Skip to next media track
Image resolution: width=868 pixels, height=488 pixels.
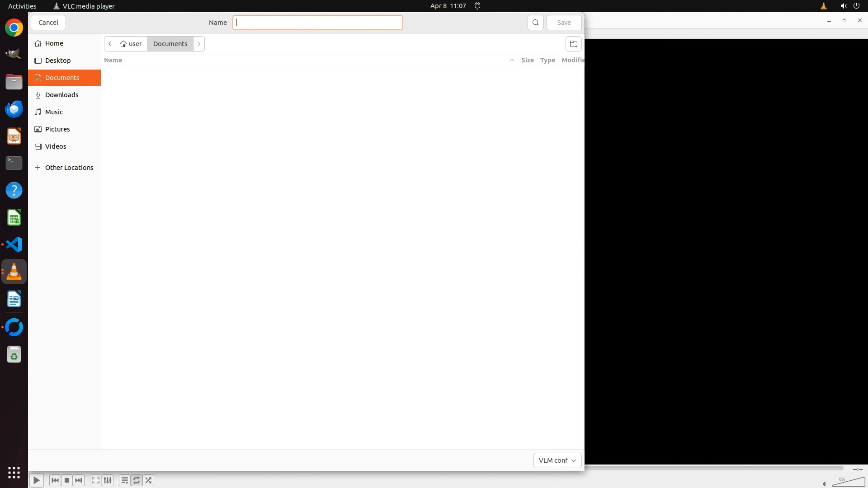(79, 480)
